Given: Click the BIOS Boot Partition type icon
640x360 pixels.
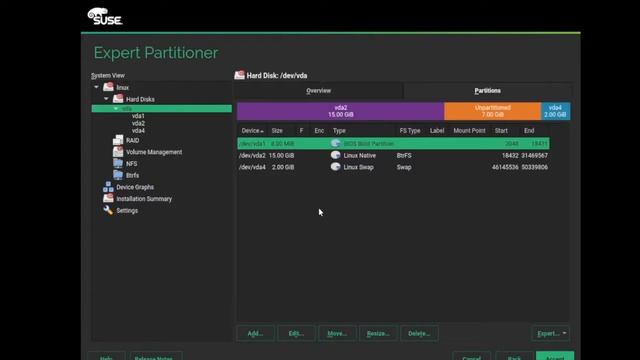Looking at the screenshot, I should [336, 143].
